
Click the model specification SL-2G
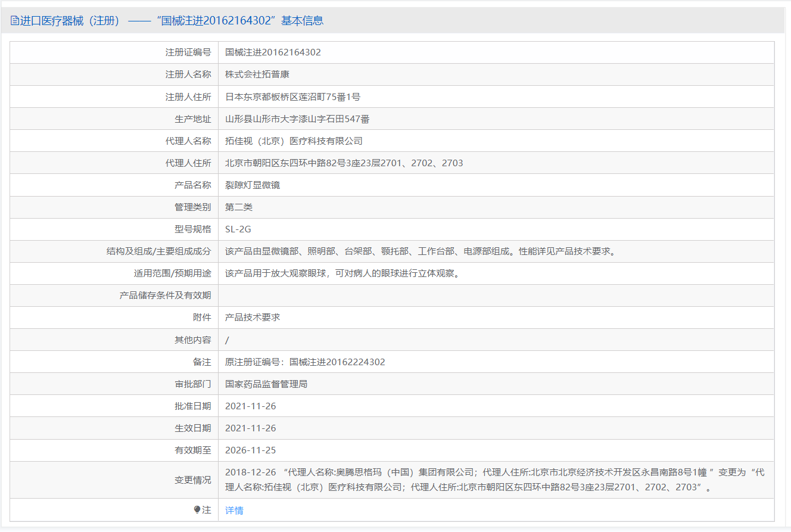(x=238, y=229)
